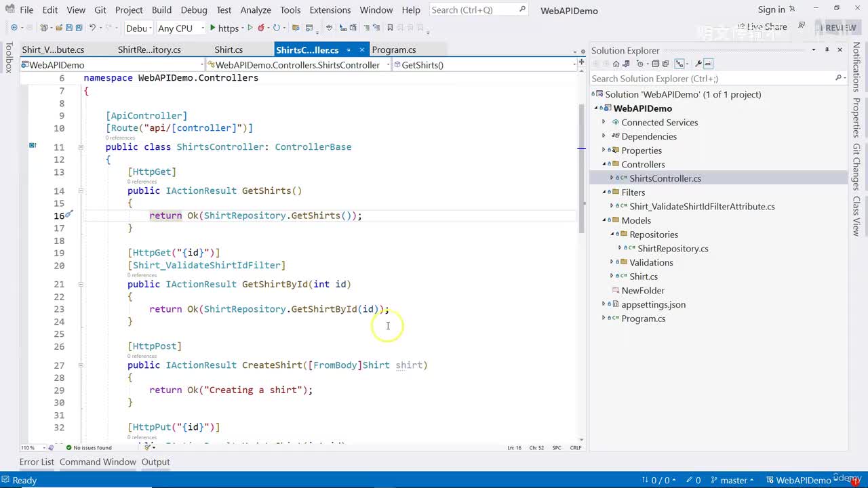Click the Search (Ctrl+Q) box

478,9
